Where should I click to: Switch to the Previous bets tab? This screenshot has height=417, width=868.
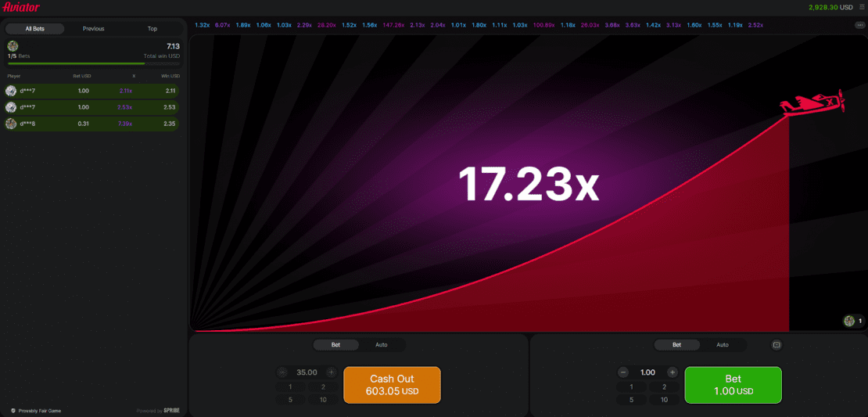click(94, 29)
